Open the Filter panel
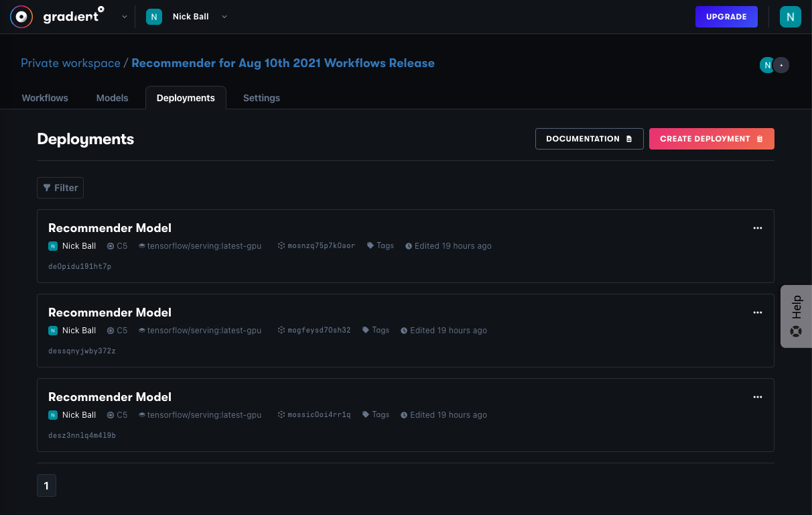This screenshot has width=812, height=515. click(x=60, y=188)
